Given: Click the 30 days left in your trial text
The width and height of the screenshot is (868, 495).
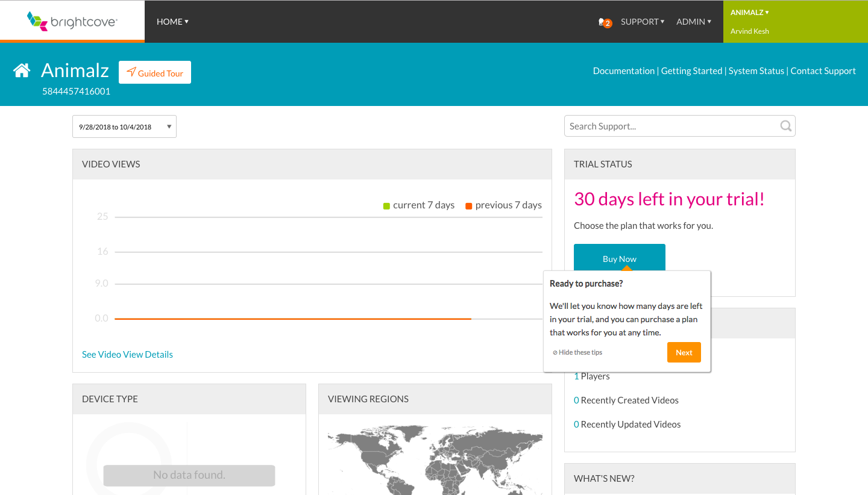Looking at the screenshot, I should tap(669, 199).
